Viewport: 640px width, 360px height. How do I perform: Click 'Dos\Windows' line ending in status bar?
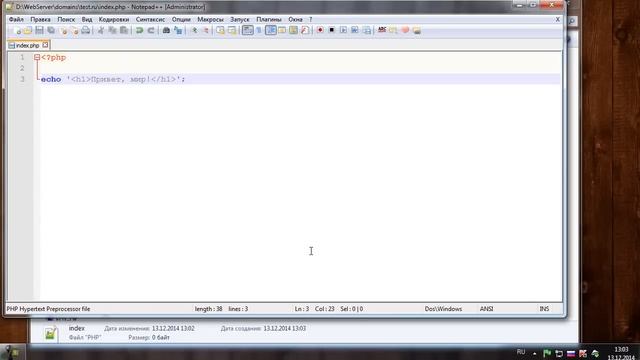pyautogui.click(x=443, y=309)
